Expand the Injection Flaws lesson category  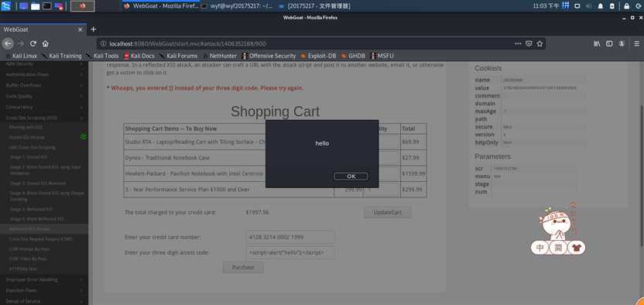pyautogui.click(x=44, y=290)
